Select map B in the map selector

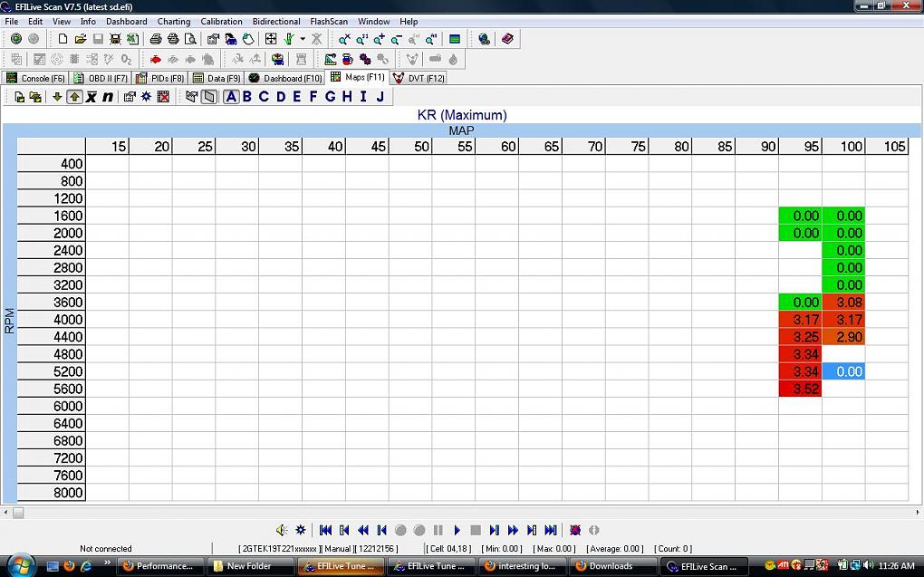pos(247,97)
